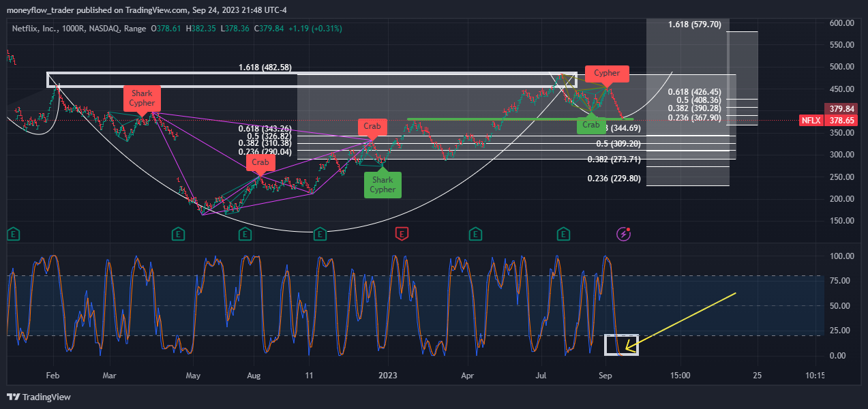Viewport: 868px width, 409px height.
Task: Click the green earnings marker nearest May
Action: [x=178, y=234]
